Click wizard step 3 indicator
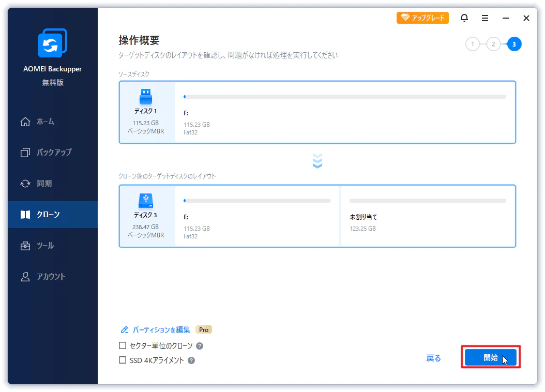545x392 pixels. pyautogui.click(x=514, y=44)
